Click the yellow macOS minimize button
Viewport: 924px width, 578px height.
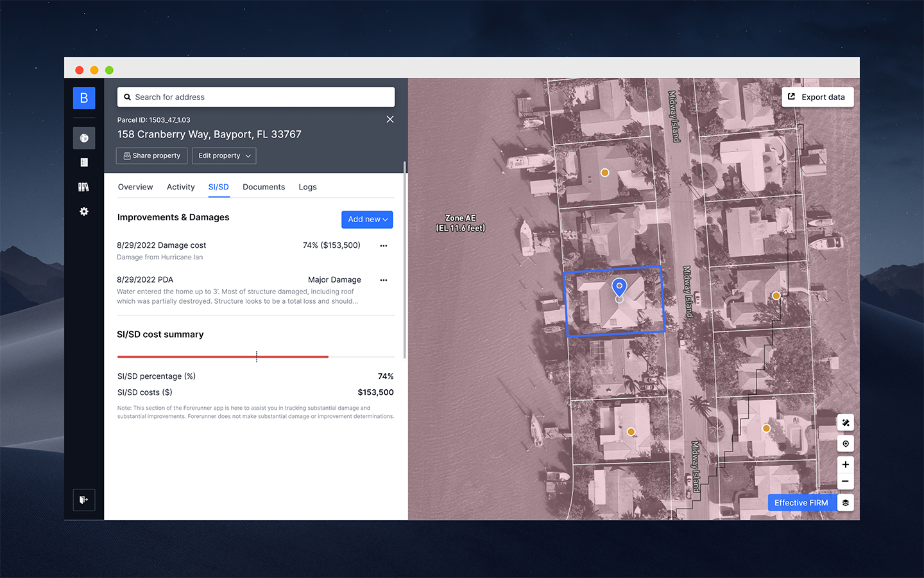tap(94, 70)
